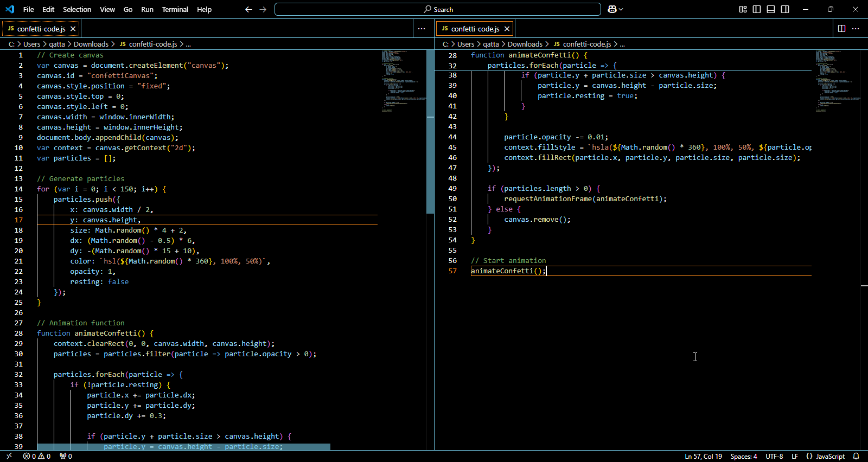
Task: Toggle the Secondary Side Bar visibility
Action: (785, 9)
